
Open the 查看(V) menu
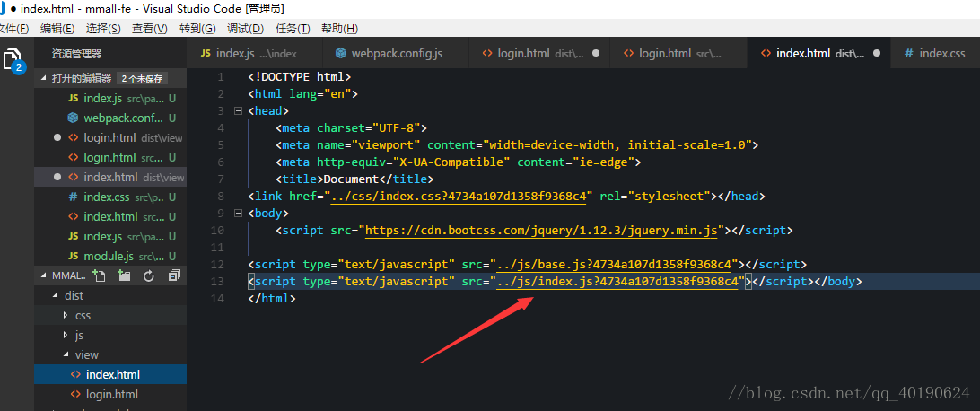click(150, 29)
